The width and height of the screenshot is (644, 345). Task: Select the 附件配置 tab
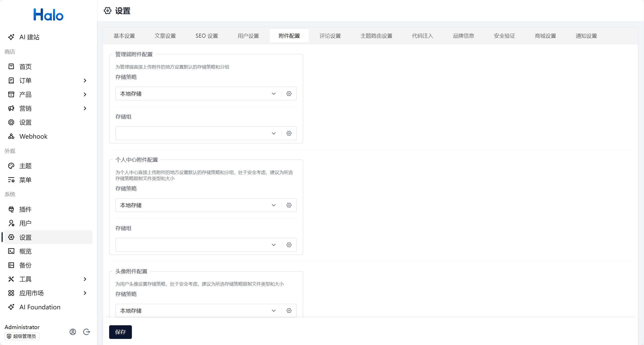(x=289, y=36)
